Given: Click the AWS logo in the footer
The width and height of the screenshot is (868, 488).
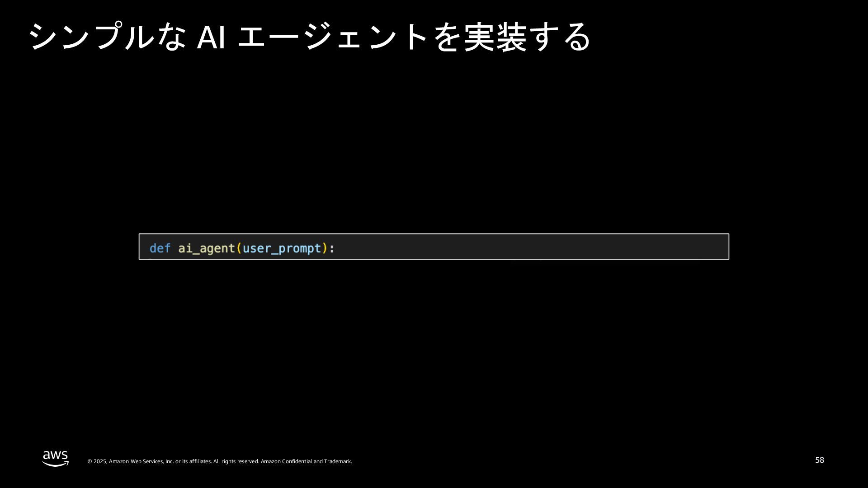Looking at the screenshot, I should 56,458.
